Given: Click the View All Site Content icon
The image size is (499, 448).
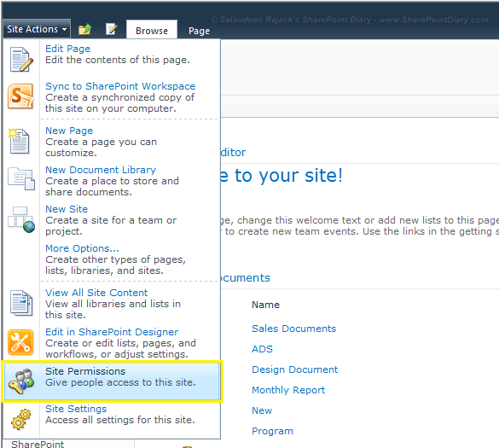Looking at the screenshot, I should pyautogui.click(x=21, y=302).
